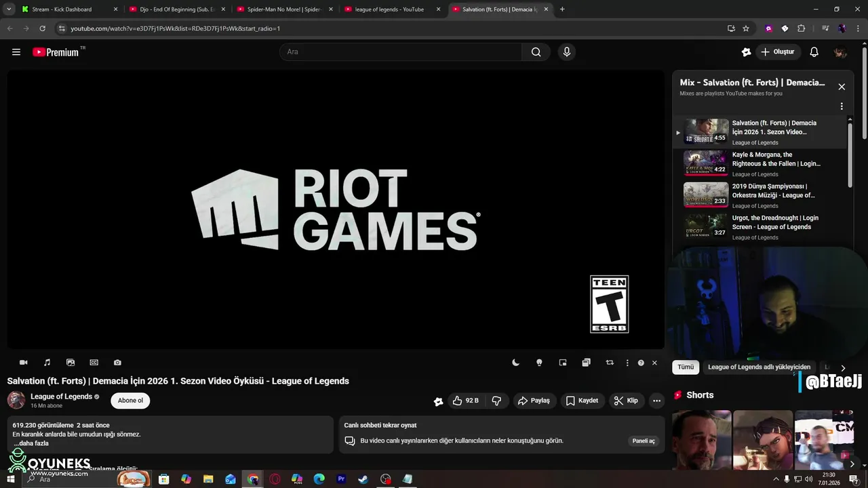Image resolution: width=868 pixels, height=488 pixels.
Task: Click the music note icon below the player
Action: [x=47, y=363]
